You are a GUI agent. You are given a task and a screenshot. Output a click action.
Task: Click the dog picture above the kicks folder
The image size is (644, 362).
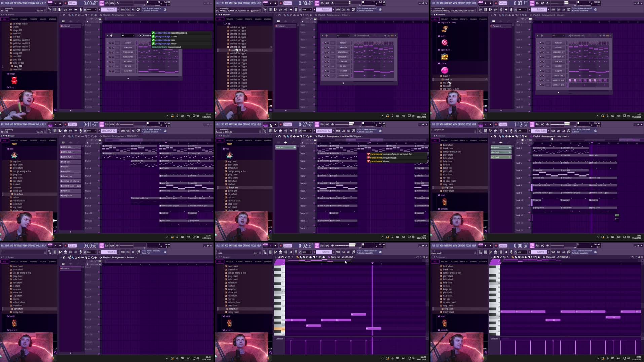(445, 29)
